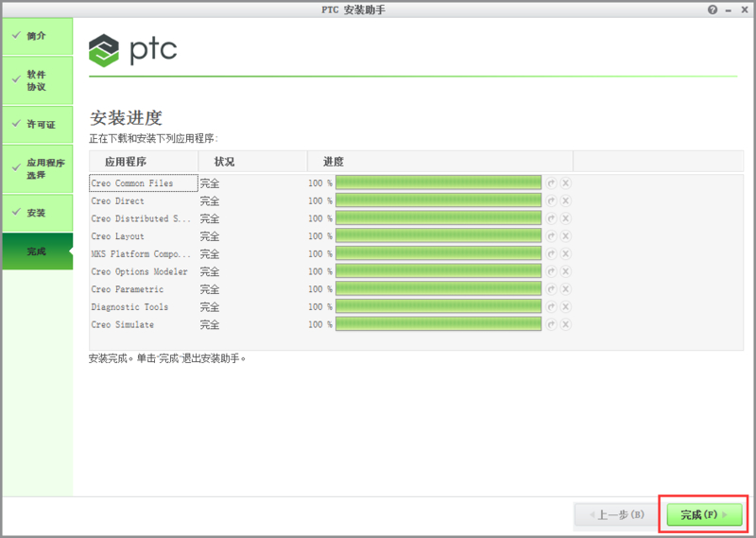Click the 上一步(B) back button
The width and height of the screenshot is (756, 538).
tap(617, 515)
